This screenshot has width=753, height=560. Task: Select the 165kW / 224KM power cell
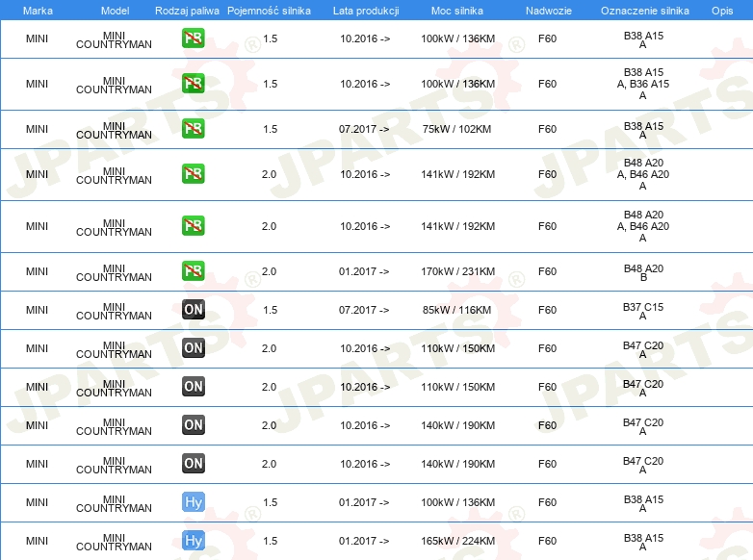pos(457,541)
